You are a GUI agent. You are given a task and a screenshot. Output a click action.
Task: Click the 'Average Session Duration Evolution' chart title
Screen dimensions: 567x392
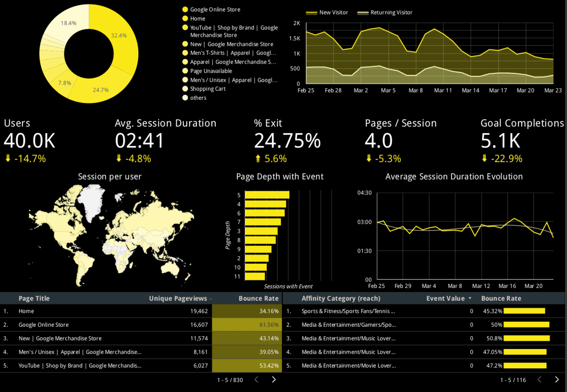point(454,177)
